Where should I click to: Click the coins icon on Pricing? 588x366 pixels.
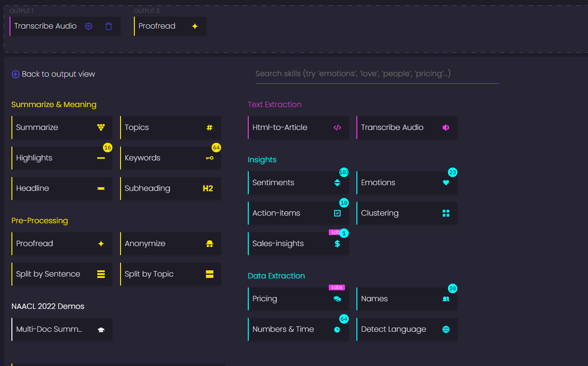337,299
